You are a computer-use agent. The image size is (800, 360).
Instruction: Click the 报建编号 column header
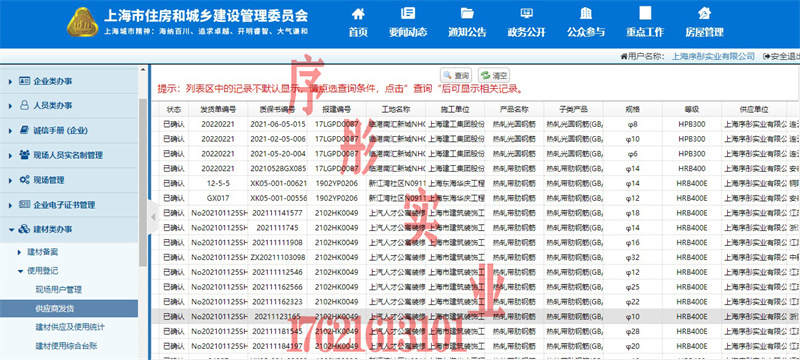tap(337, 109)
